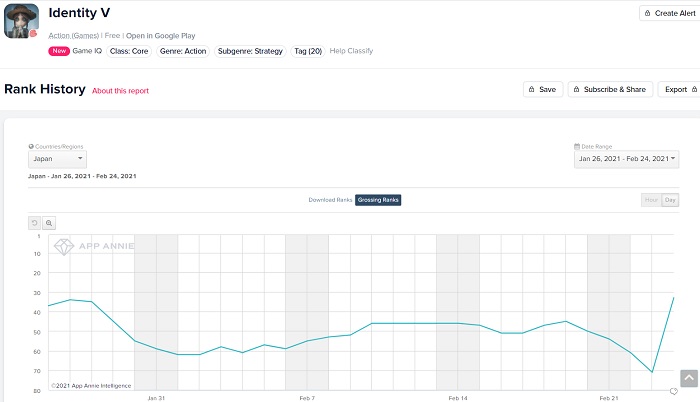The image size is (700, 402).
Task: Click the chat bubble icon below the chart
Action: click(x=674, y=392)
